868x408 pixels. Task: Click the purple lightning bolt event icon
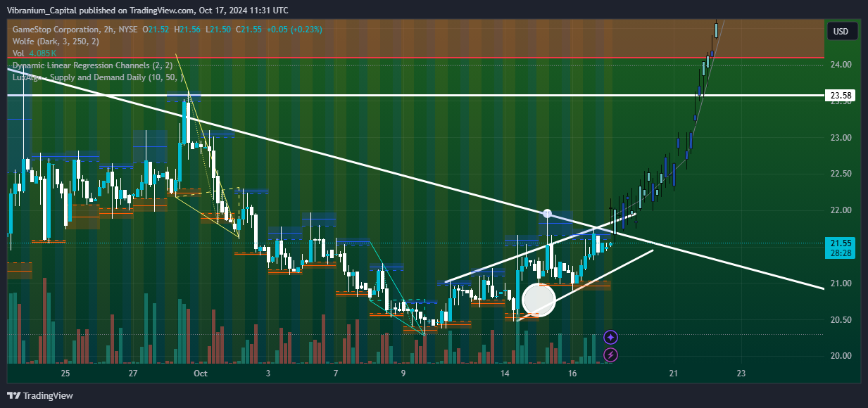(610, 355)
